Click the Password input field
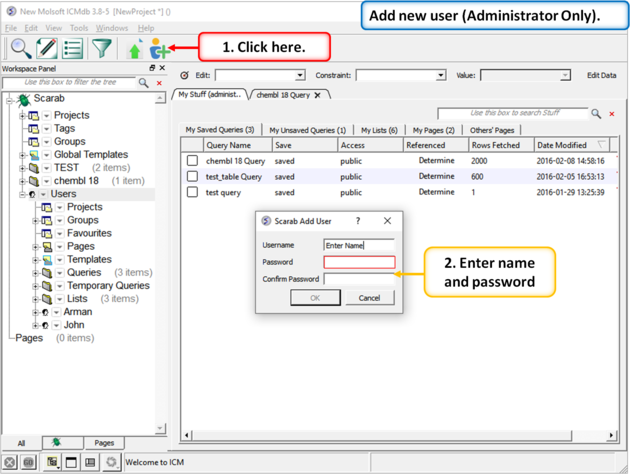The image size is (630, 474). click(x=359, y=263)
